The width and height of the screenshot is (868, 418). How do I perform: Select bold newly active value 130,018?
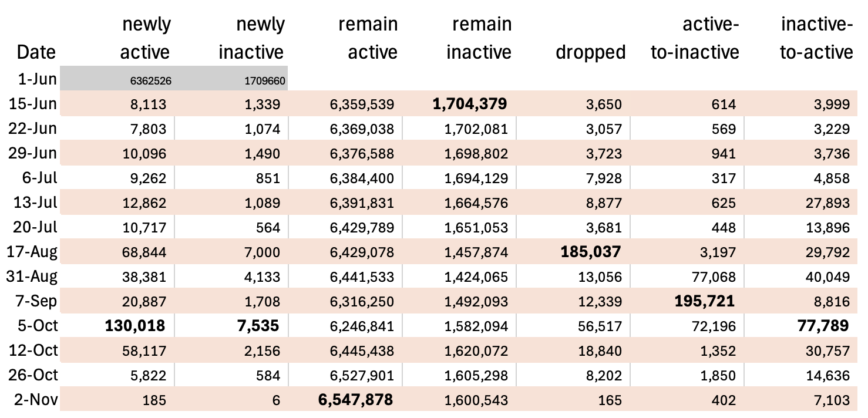pos(136,325)
